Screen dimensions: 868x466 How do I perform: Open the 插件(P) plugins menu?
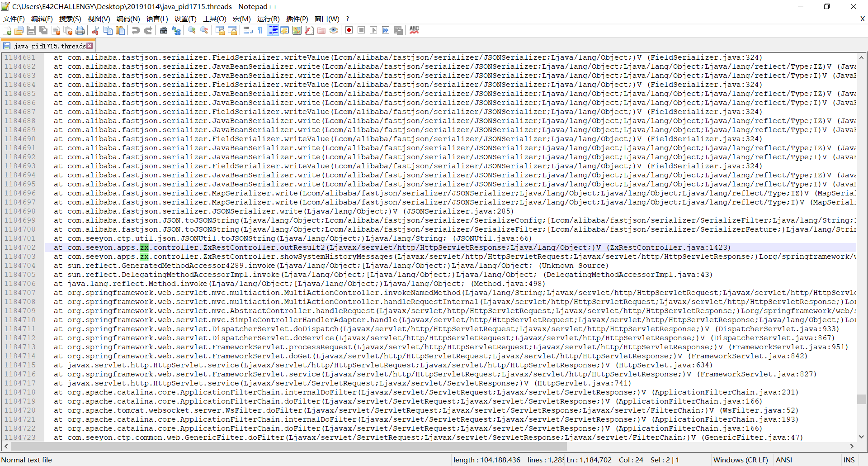(x=297, y=19)
